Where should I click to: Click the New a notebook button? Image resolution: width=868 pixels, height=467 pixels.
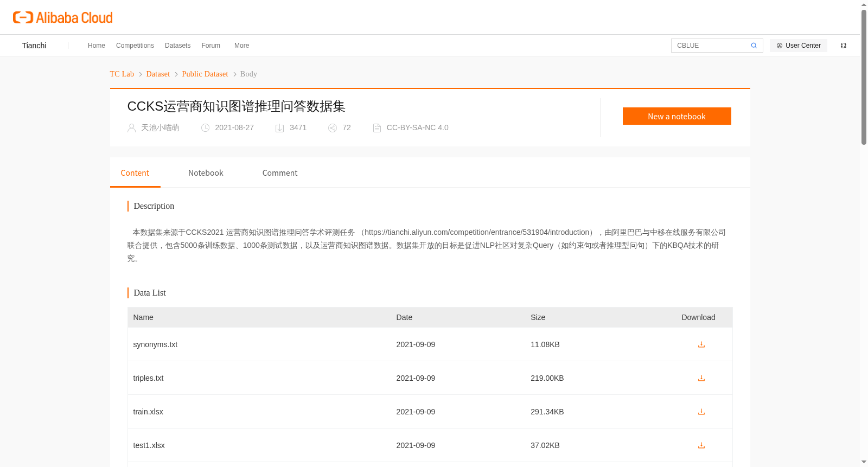click(676, 116)
